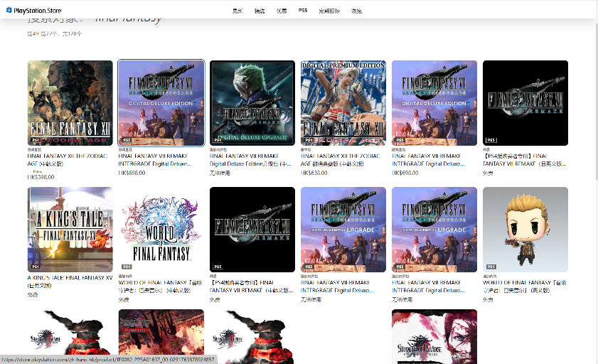Click title FFVII REMAKE Digital Deluxe Edition 升级包
The width and height of the screenshot is (598, 364).
click(250, 160)
